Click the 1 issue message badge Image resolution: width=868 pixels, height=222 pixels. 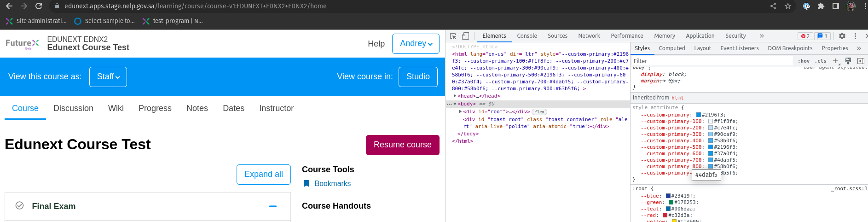point(822,36)
